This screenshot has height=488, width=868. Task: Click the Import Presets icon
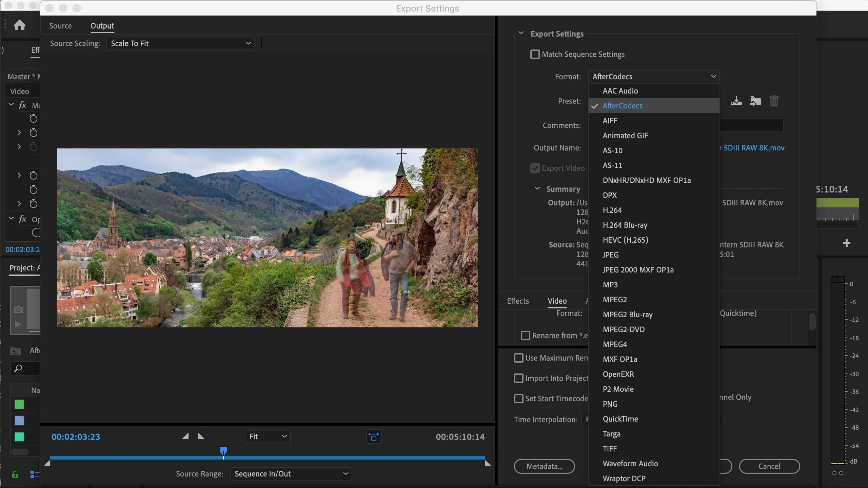(755, 101)
